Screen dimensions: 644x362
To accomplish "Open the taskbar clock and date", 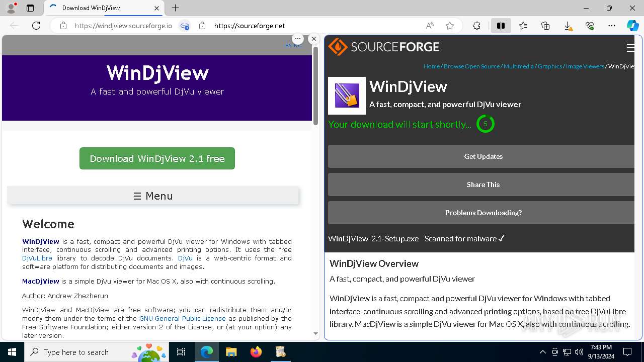I will click(601, 352).
